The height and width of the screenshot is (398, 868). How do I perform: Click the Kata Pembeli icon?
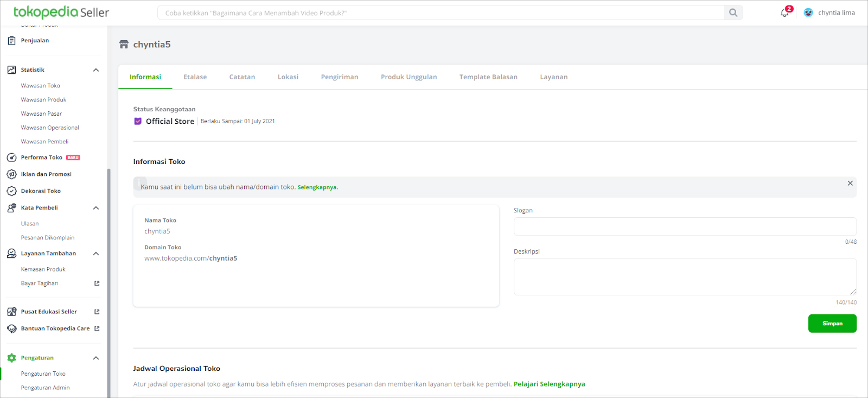[x=11, y=208]
